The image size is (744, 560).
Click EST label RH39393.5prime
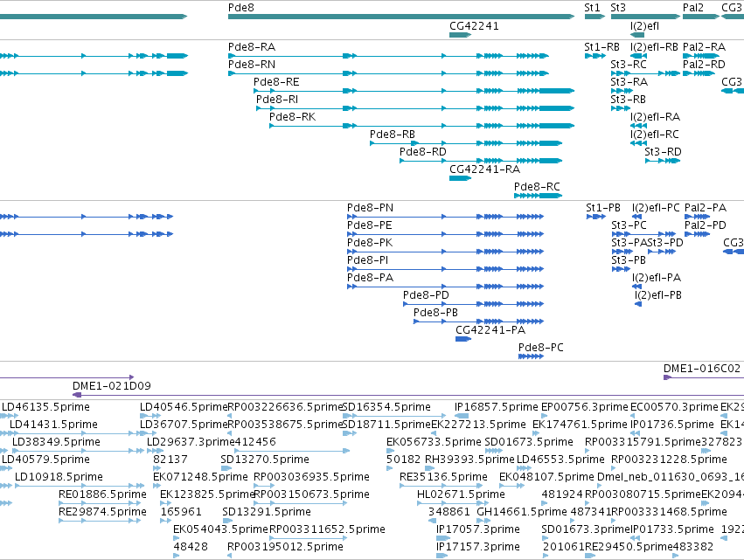click(x=469, y=460)
